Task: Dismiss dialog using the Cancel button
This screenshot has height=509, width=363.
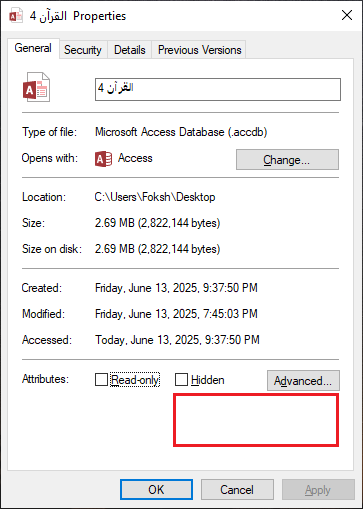Action: click(x=237, y=490)
